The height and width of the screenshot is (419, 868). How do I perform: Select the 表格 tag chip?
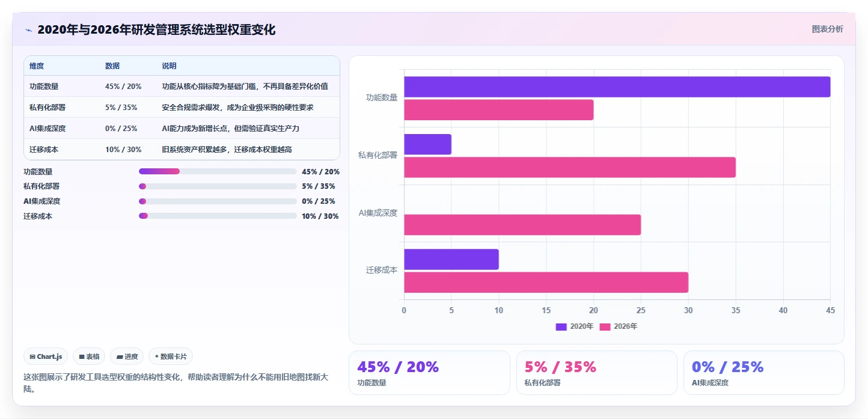(89, 356)
